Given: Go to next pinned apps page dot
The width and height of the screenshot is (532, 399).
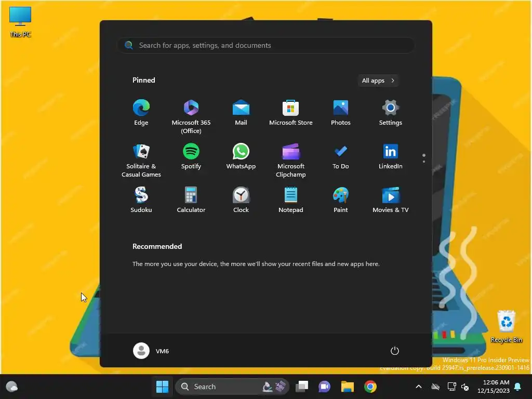Looking at the screenshot, I should pos(424,162).
